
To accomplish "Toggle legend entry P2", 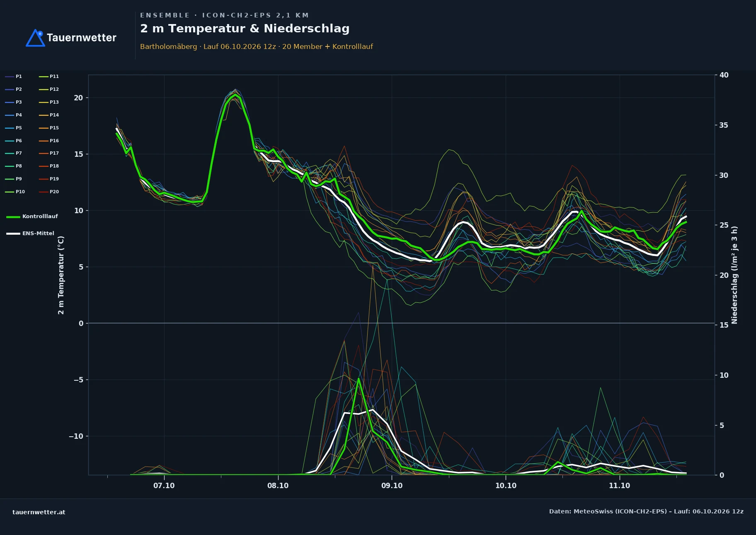I will [x=14, y=90].
